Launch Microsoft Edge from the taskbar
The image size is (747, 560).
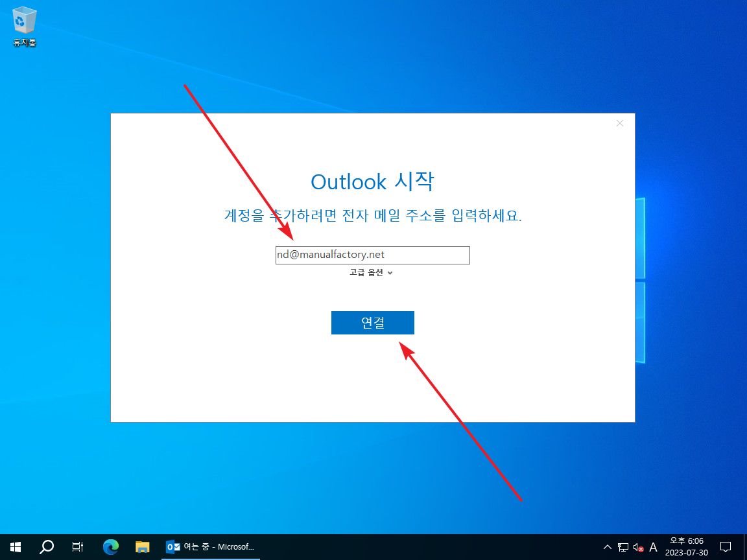point(110,547)
